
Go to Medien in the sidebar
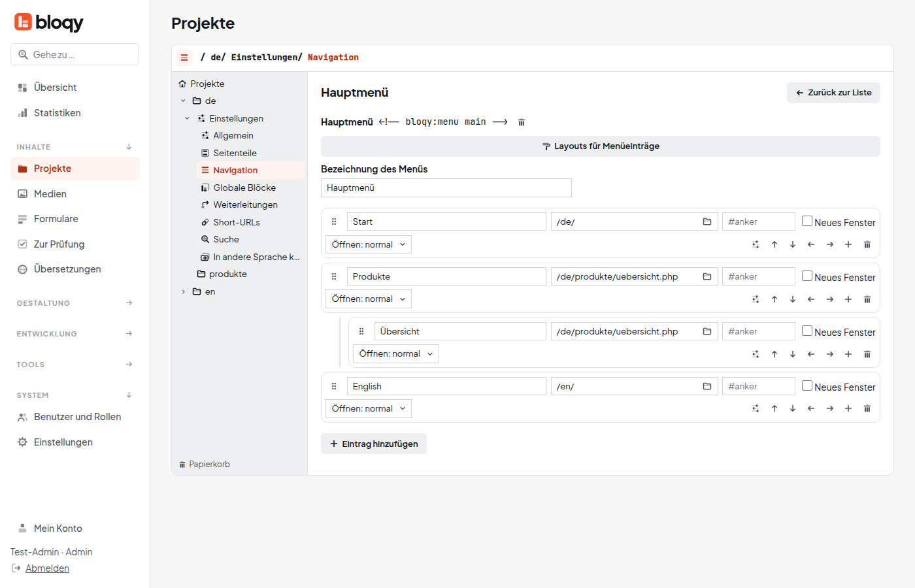coord(75,194)
